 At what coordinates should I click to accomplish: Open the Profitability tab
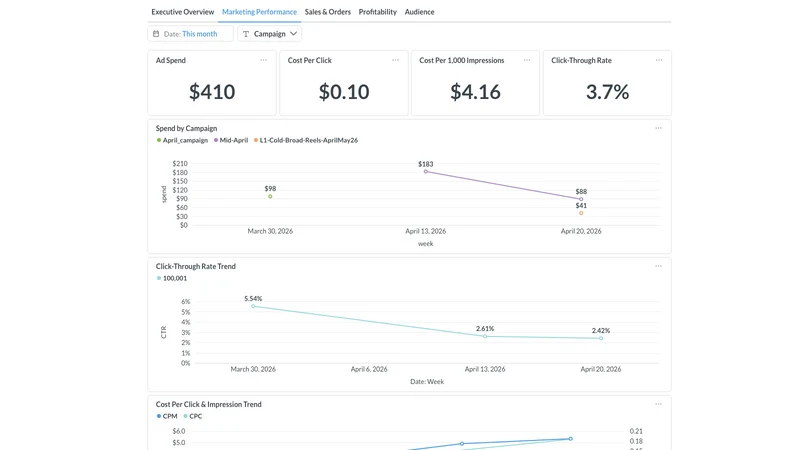click(x=378, y=12)
